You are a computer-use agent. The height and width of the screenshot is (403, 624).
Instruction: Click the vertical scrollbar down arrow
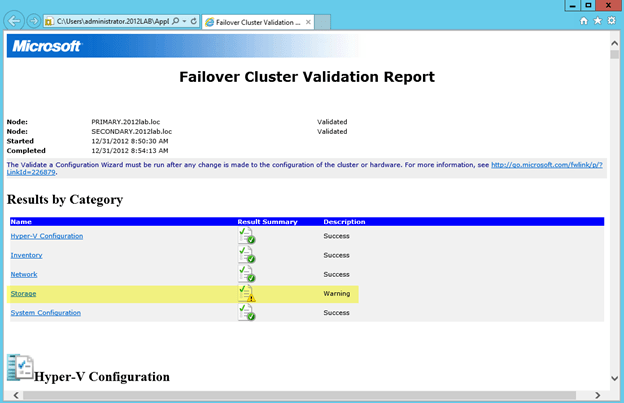[x=614, y=379]
